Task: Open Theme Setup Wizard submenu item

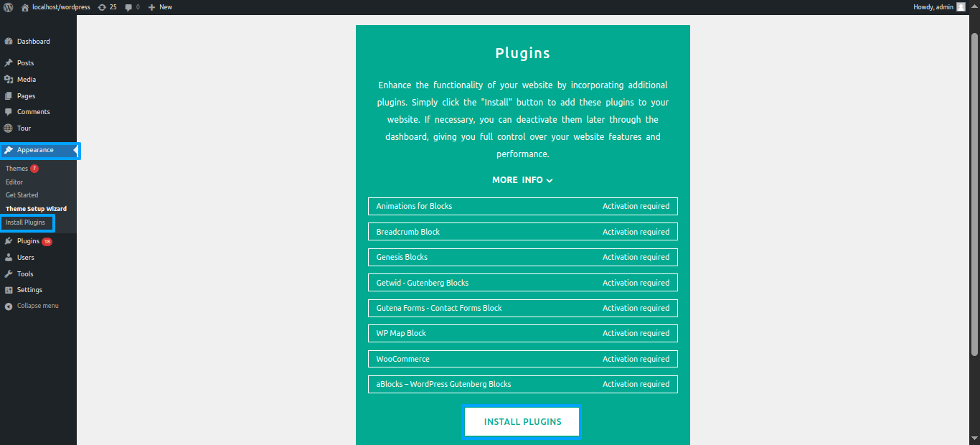Action: 36,209
